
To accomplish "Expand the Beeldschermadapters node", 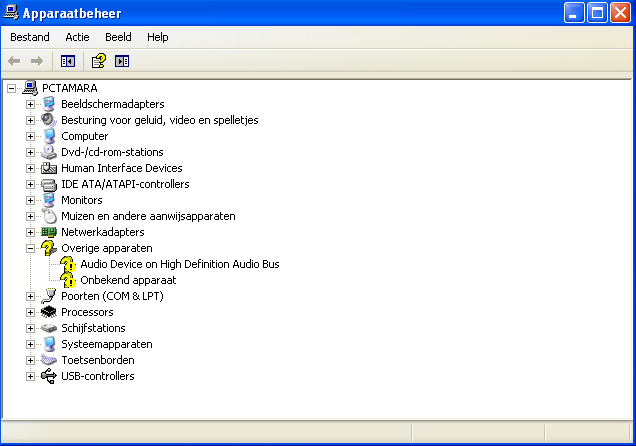I will click(x=30, y=104).
